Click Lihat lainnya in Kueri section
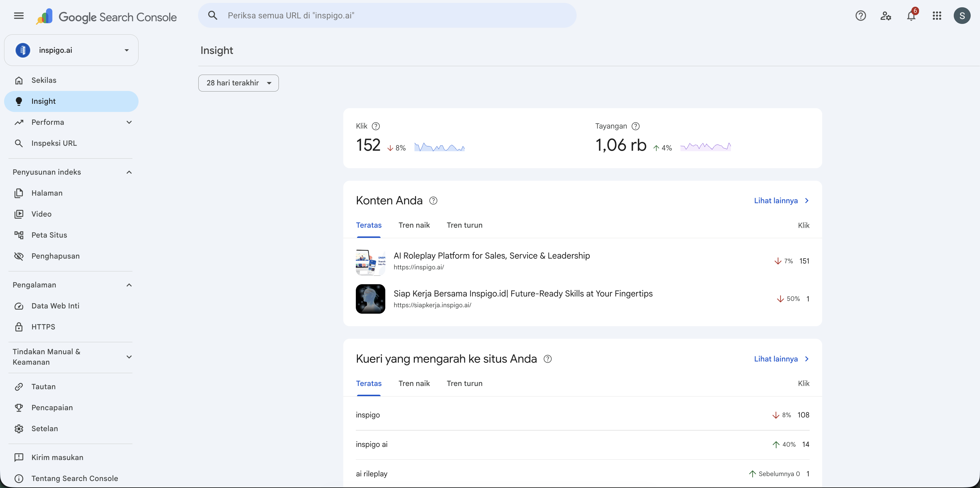The image size is (980, 488). (x=782, y=359)
